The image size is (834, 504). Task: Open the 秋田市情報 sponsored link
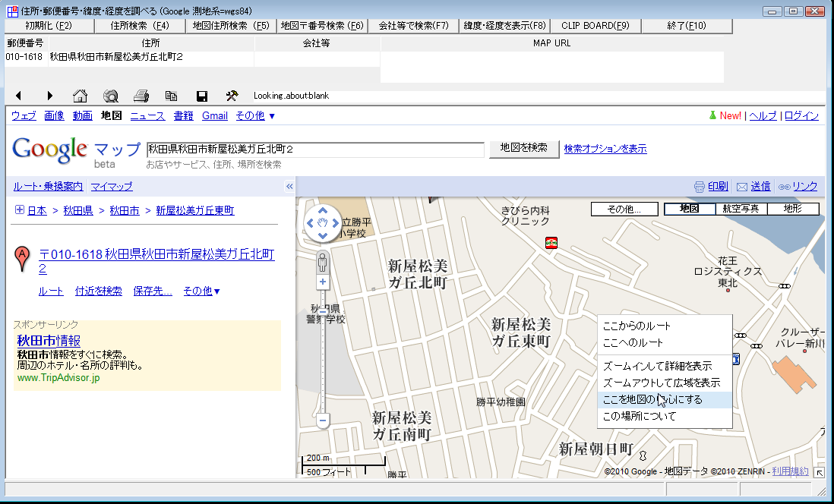(x=49, y=341)
